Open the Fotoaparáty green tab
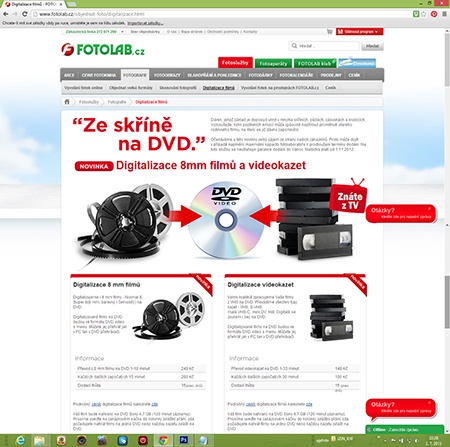The height and width of the screenshot is (447, 450). (x=273, y=63)
